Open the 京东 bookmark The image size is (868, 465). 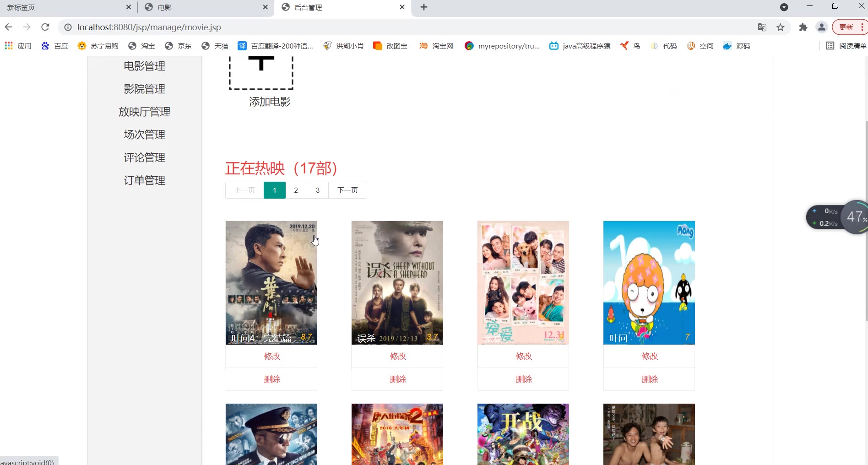(x=178, y=46)
